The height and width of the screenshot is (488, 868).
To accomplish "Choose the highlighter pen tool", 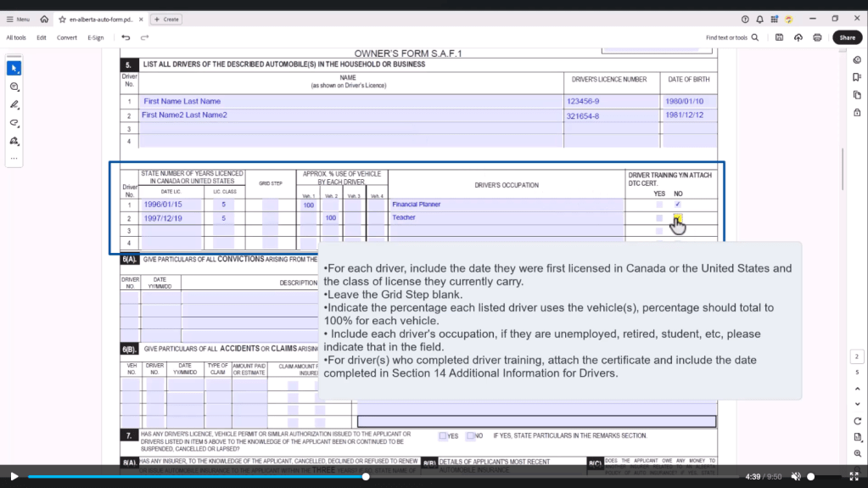I will pos(14,104).
